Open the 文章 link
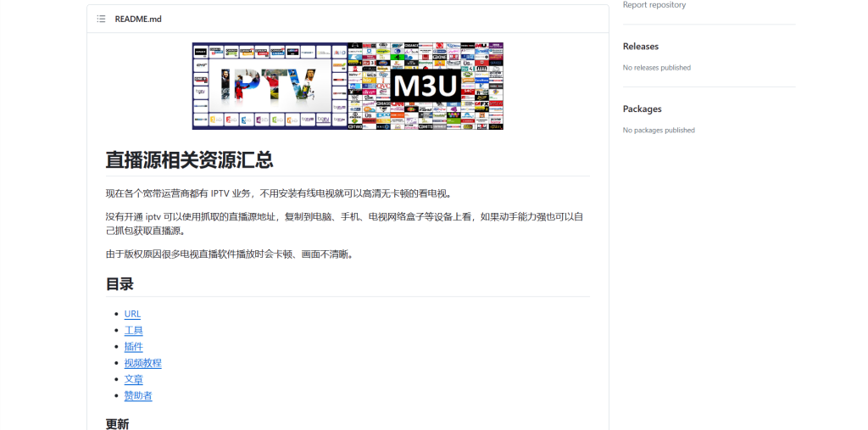 [133, 380]
